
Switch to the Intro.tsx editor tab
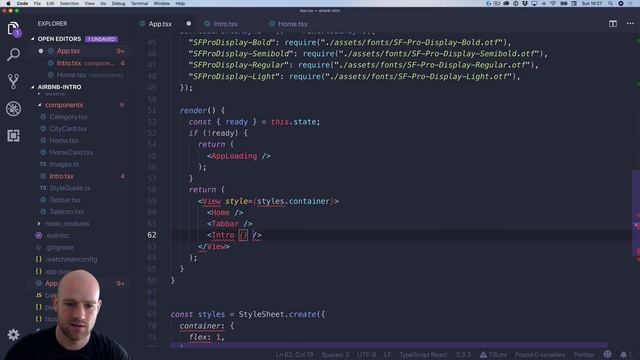[225, 24]
